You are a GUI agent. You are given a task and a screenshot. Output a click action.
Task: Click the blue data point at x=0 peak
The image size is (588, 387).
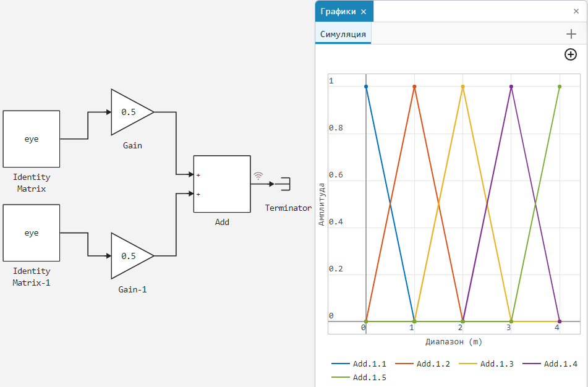[366, 87]
